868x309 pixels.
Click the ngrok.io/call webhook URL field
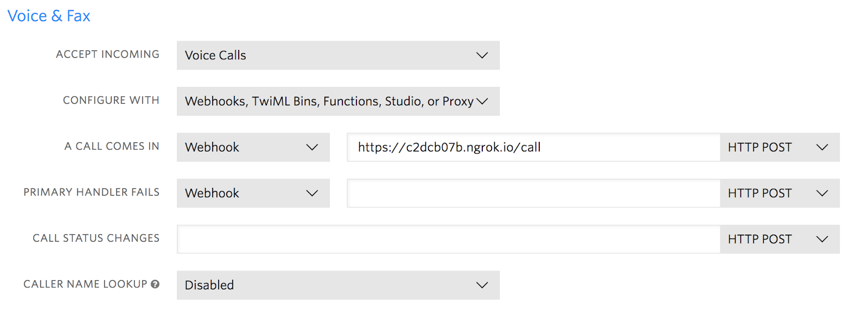click(534, 147)
